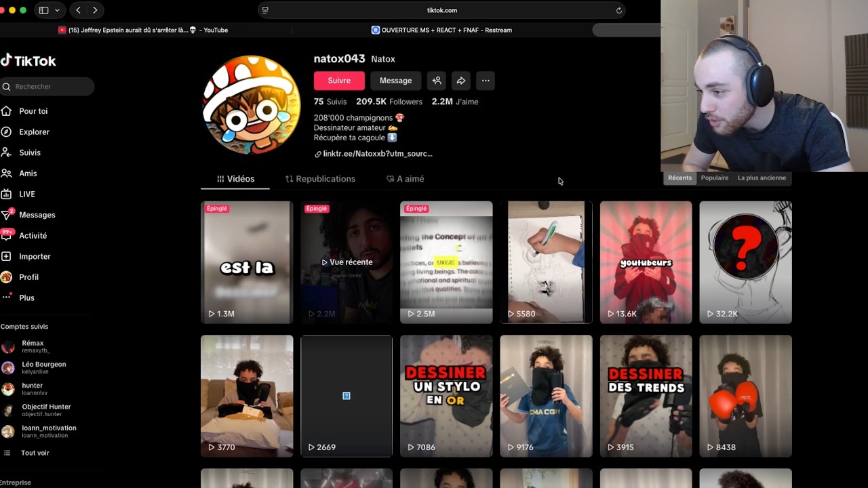Sort videos by La plus ancienne
This screenshot has width=868, height=488.
click(762, 178)
